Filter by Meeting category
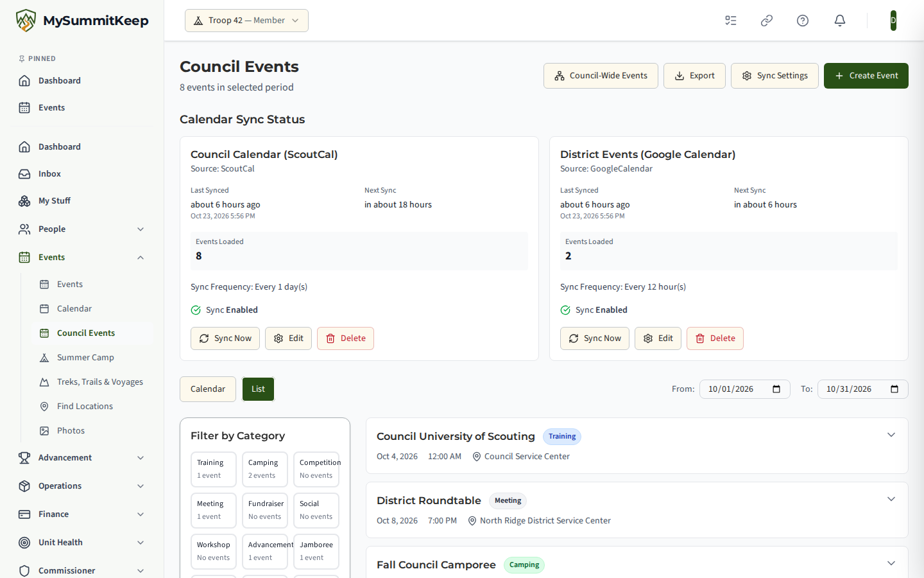This screenshot has width=924, height=578. [x=214, y=511]
